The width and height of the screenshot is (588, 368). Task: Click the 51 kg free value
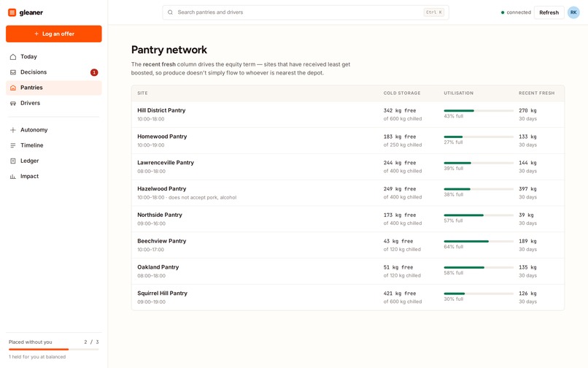point(398,267)
